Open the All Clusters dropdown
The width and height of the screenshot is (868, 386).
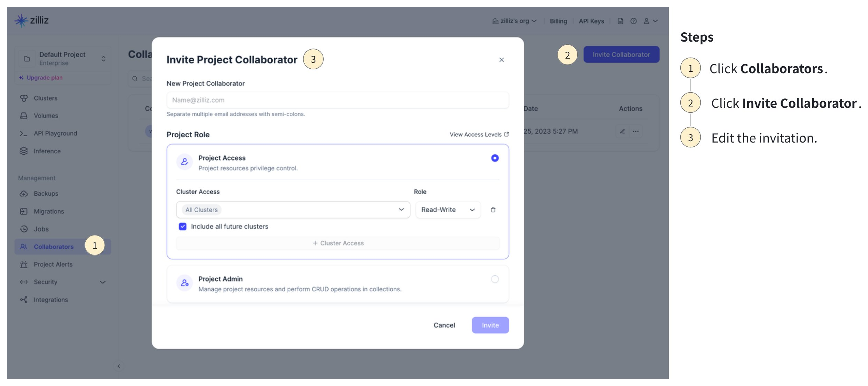click(293, 210)
